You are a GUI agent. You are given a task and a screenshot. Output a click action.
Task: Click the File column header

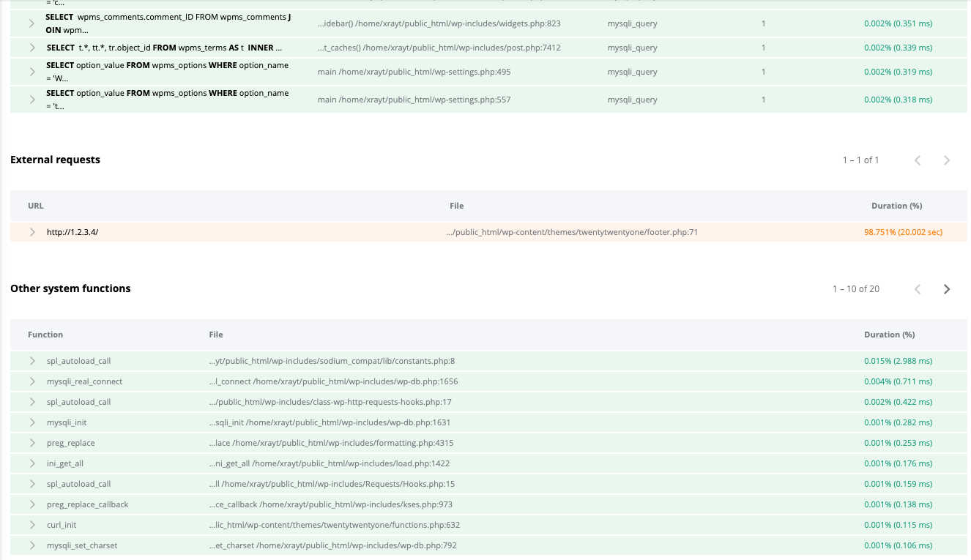click(216, 335)
